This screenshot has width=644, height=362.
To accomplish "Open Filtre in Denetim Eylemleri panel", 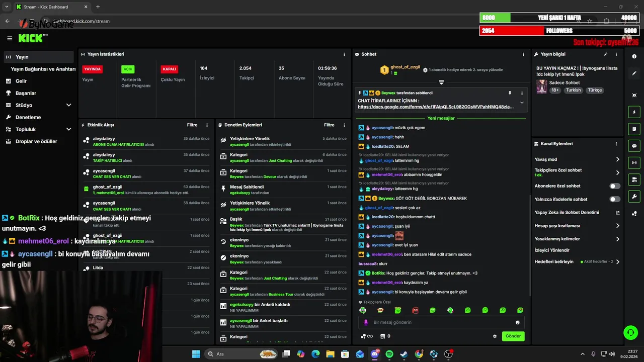I will pyautogui.click(x=329, y=125).
